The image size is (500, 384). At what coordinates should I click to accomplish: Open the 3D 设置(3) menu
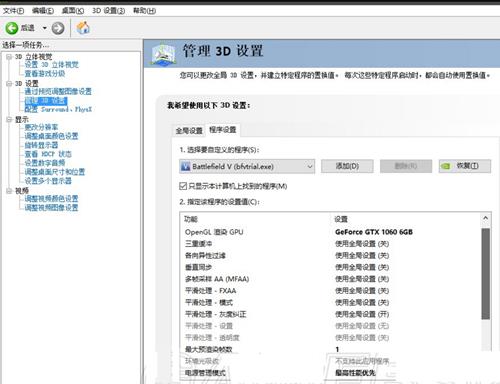click(108, 11)
